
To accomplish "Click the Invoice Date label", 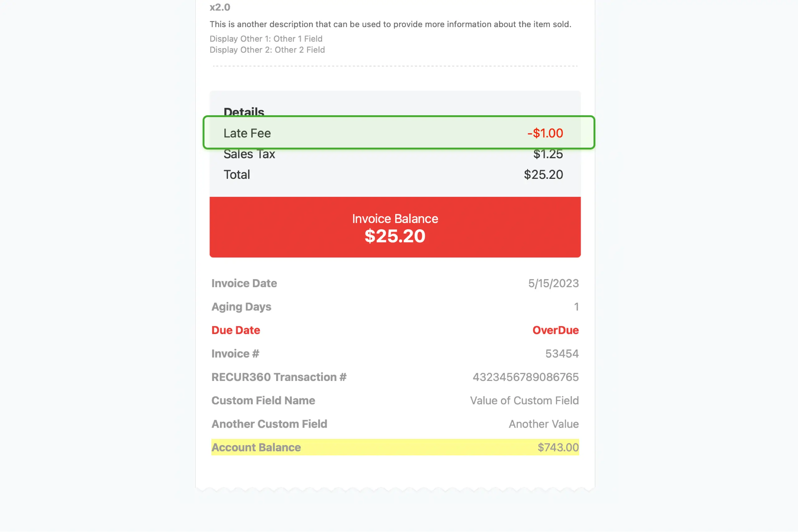I will tap(244, 283).
